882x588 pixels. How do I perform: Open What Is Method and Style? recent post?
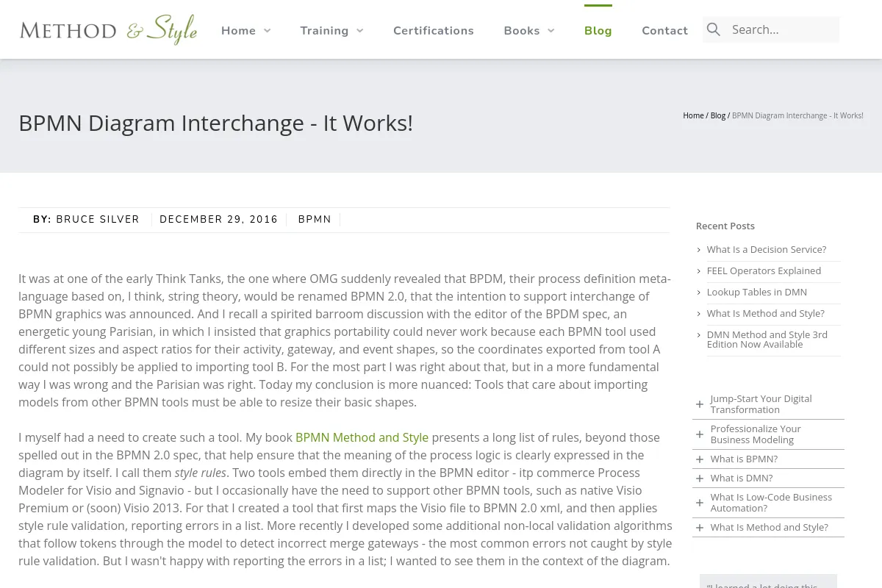(766, 313)
